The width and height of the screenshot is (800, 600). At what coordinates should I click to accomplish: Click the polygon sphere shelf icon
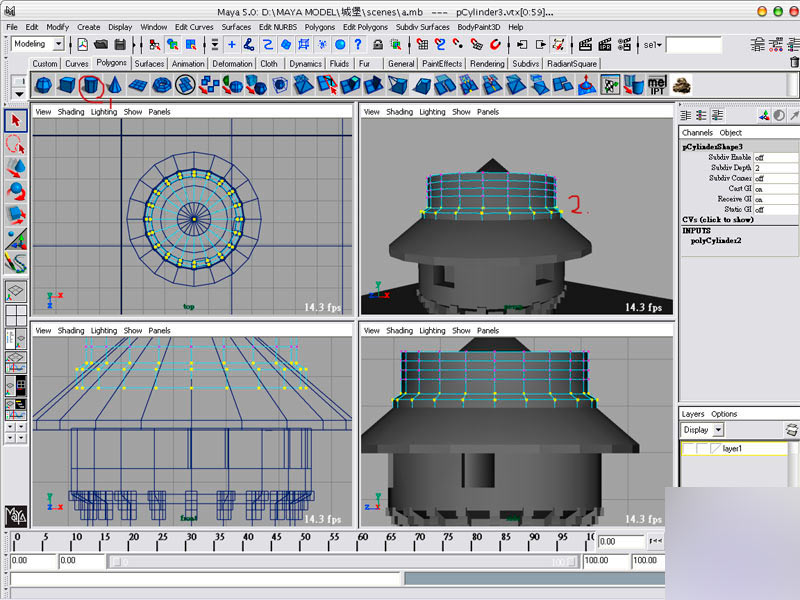click(x=43, y=86)
